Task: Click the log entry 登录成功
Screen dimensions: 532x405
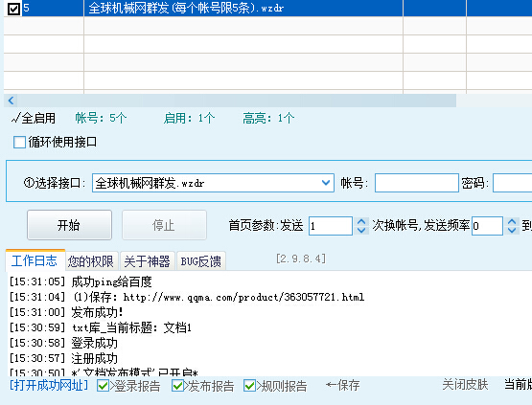Action: 63,343
